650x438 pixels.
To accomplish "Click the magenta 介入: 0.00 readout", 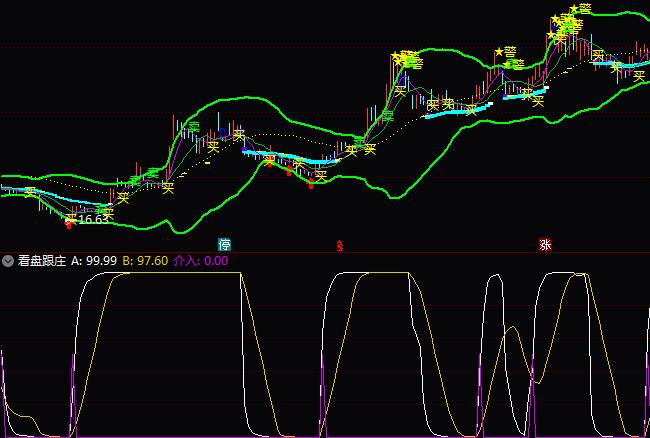I will 201,261.
